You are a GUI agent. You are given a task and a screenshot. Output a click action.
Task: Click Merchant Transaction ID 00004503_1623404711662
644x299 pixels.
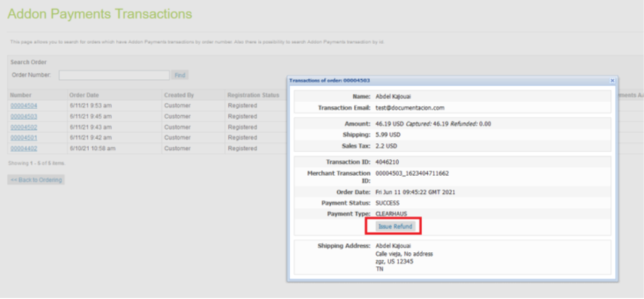click(x=412, y=174)
